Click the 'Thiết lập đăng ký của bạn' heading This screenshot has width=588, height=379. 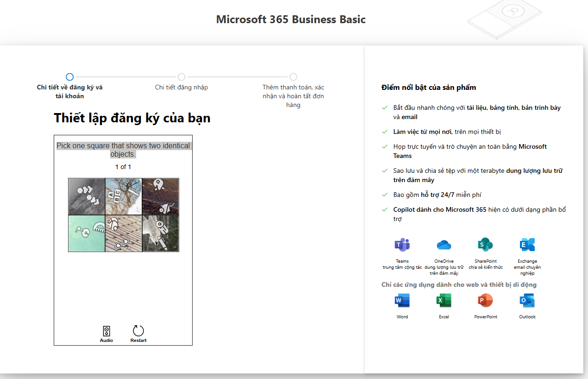point(132,118)
